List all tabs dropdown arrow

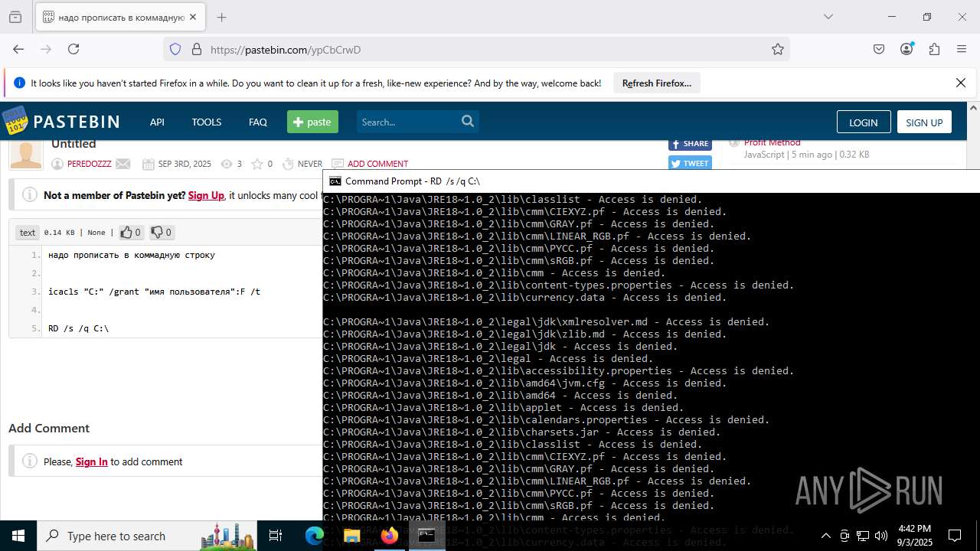point(828,17)
